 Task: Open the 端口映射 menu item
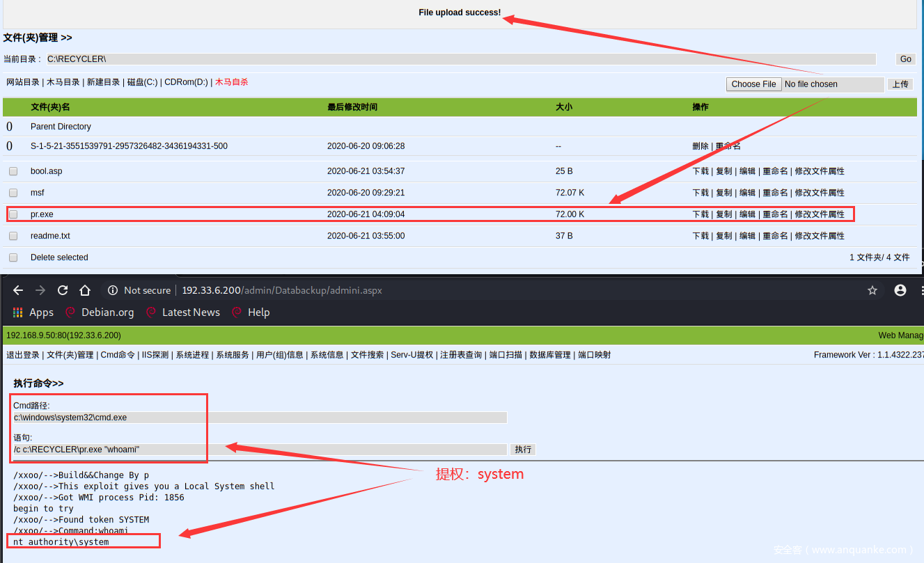595,355
